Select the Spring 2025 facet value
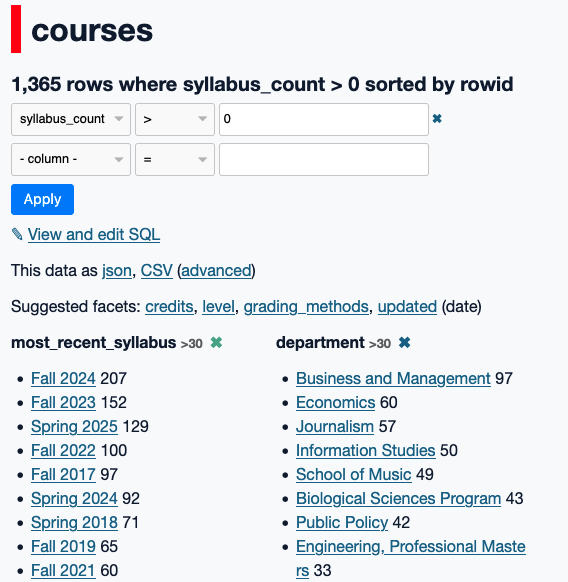 click(x=74, y=426)
